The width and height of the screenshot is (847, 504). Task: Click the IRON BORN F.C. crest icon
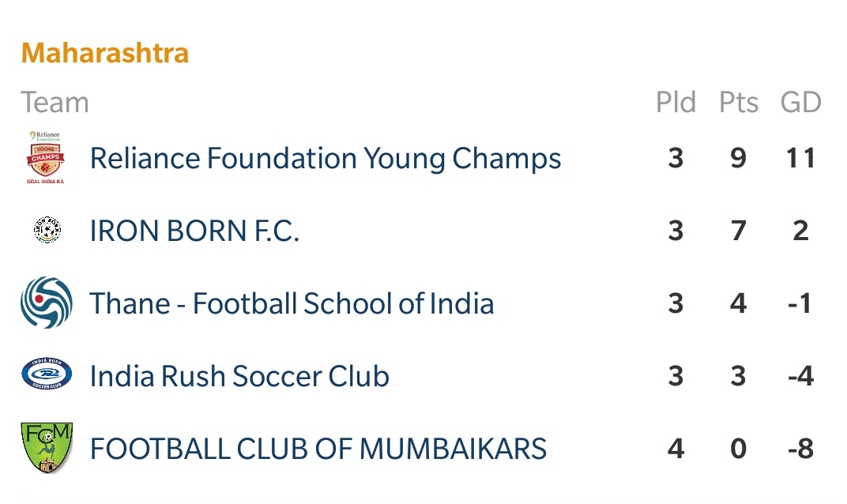[47, 230]
